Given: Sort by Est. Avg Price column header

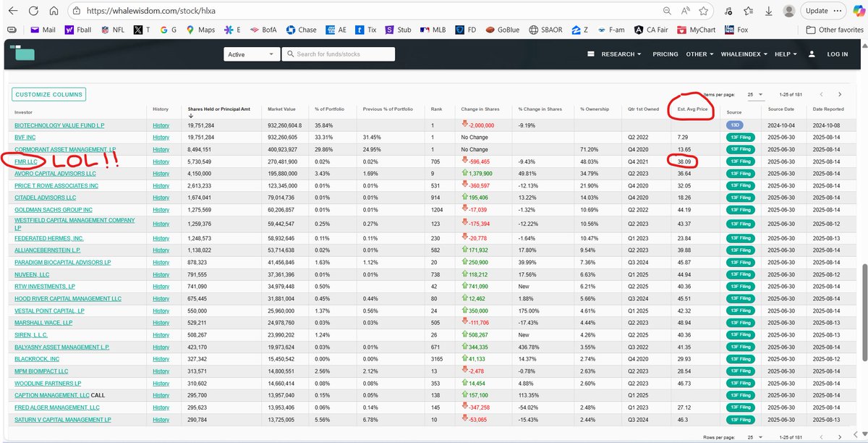Looking at the screenshot, I should [692, 110].
